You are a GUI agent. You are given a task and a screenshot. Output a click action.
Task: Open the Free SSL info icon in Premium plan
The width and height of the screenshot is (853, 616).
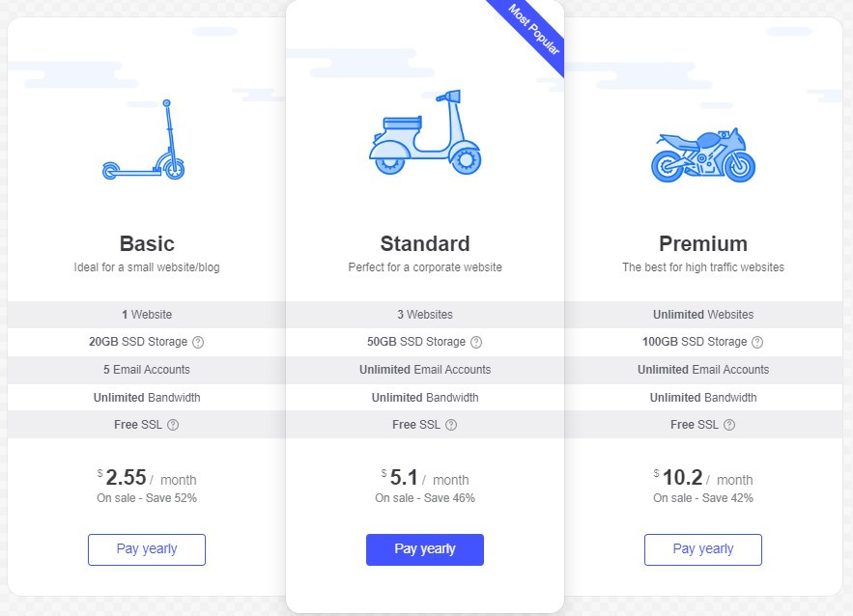729,425
